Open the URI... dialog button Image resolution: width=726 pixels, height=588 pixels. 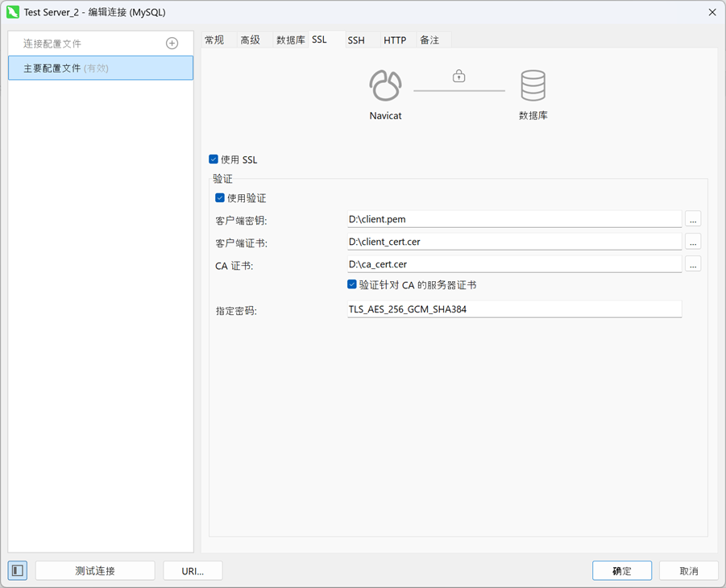pos(193,571)
